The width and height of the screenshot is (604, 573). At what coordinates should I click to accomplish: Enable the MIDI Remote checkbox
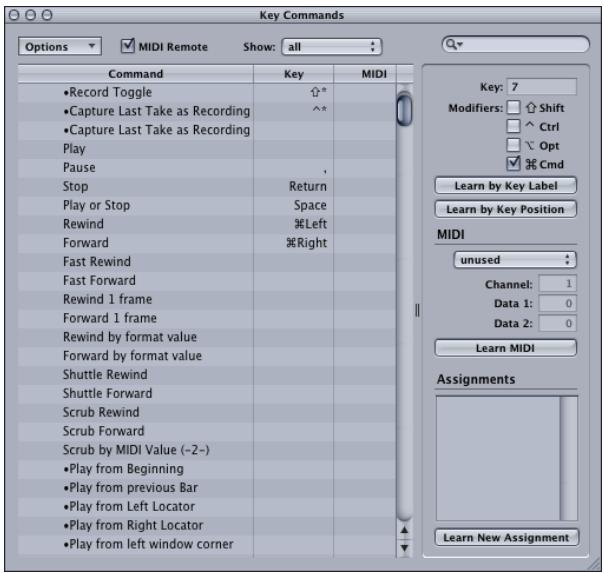coord(128,46)
